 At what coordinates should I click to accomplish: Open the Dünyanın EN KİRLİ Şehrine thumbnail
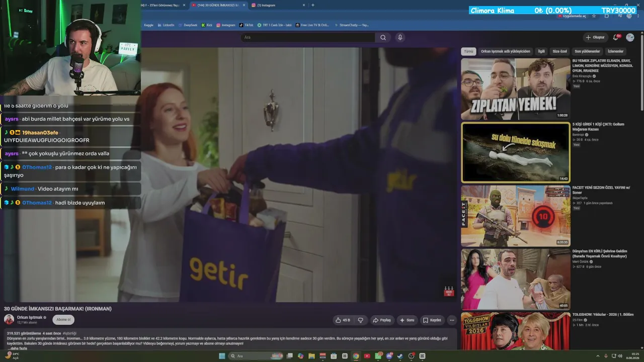coord(516,279)
